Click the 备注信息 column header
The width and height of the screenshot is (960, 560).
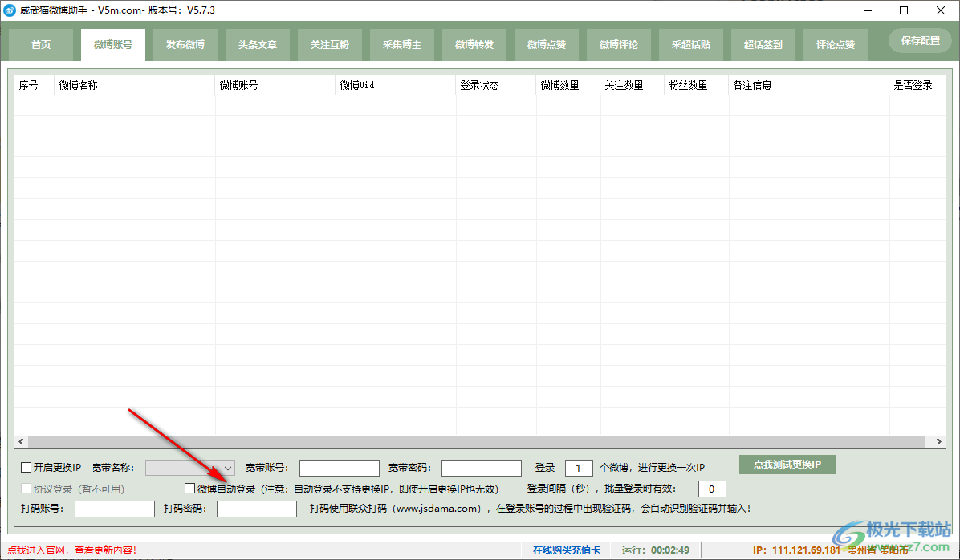point(809,85)
